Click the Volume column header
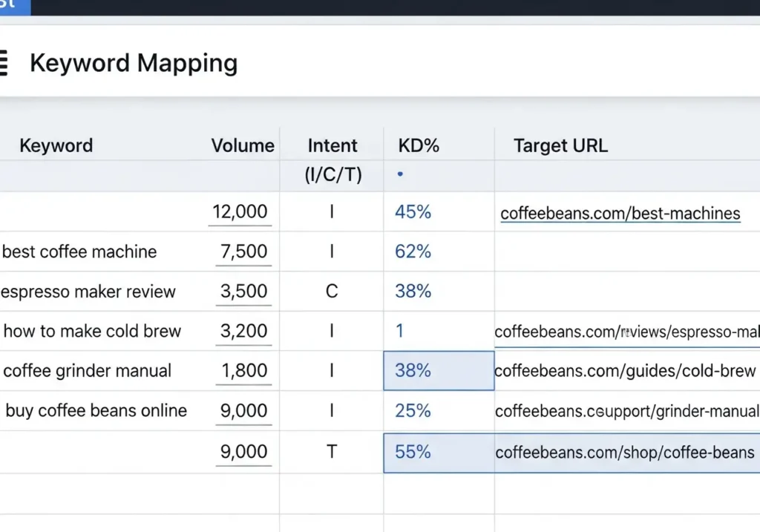The height and width of the screenshot is (532, 760). click(243, 145)
